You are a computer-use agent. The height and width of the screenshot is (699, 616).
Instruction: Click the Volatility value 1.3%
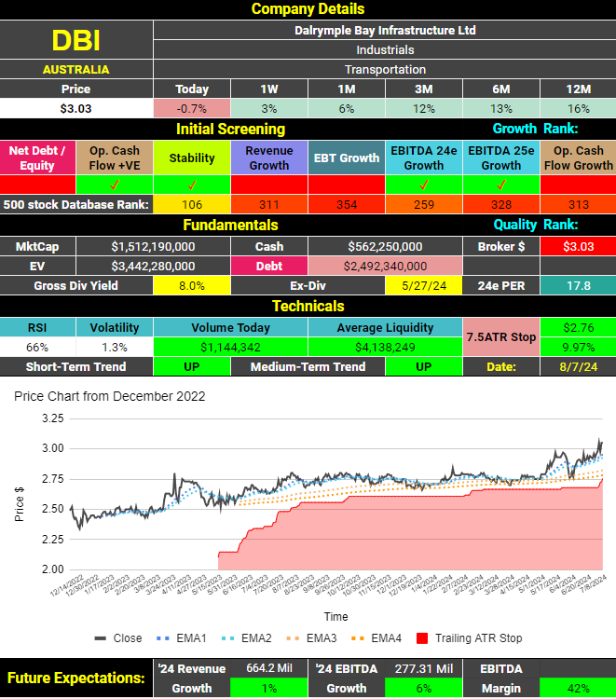tap(115, 348)
